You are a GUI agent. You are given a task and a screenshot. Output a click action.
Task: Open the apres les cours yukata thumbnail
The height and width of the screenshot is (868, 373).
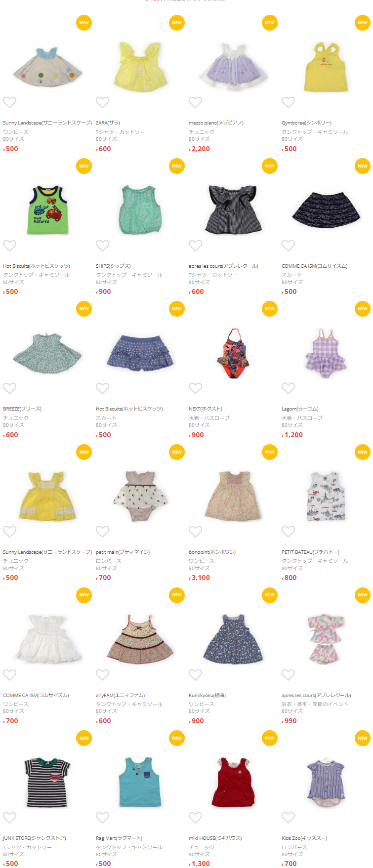(326, 639)
